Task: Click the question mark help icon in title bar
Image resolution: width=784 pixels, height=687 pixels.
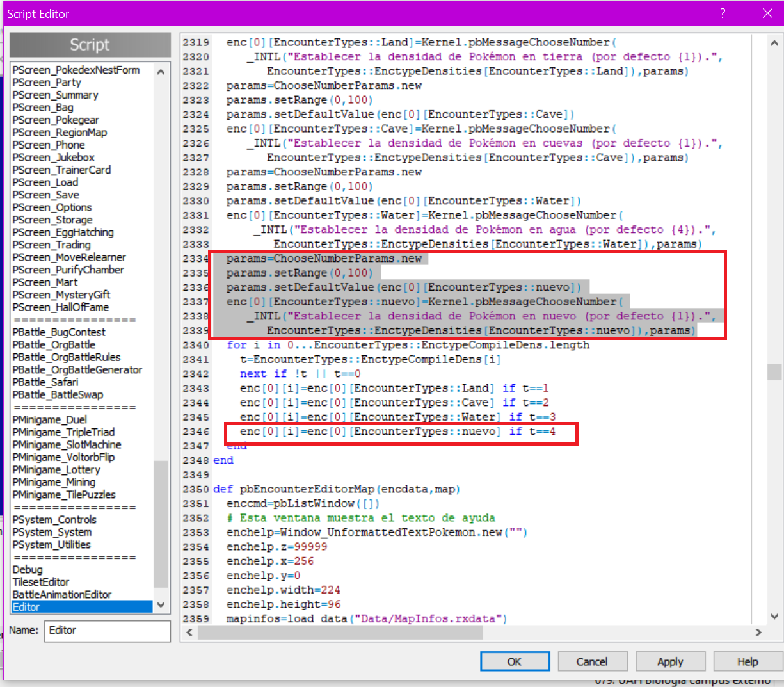Action: [x=723, y=13]
